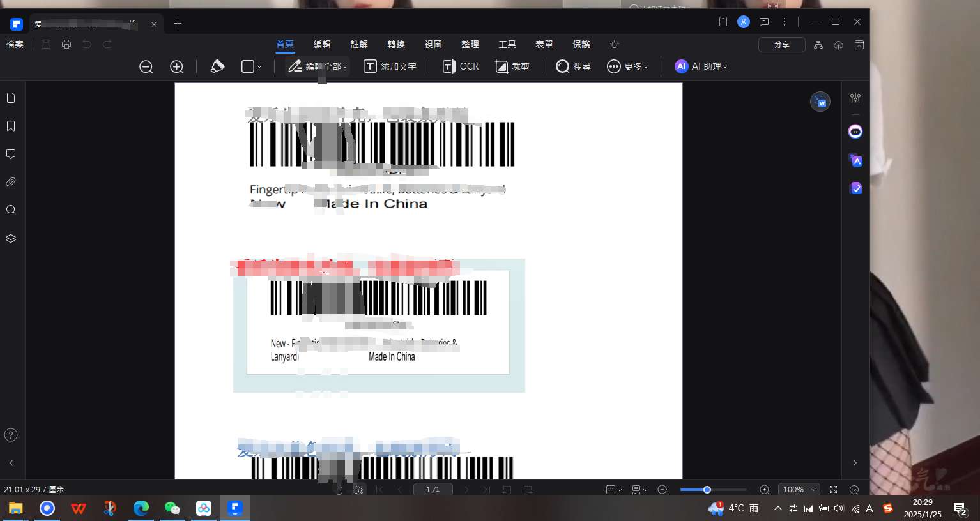Image resolution: width=980 pixels, height=521 pixels.
Task: Open the page layout display dropdown
Action: (639, 490)
